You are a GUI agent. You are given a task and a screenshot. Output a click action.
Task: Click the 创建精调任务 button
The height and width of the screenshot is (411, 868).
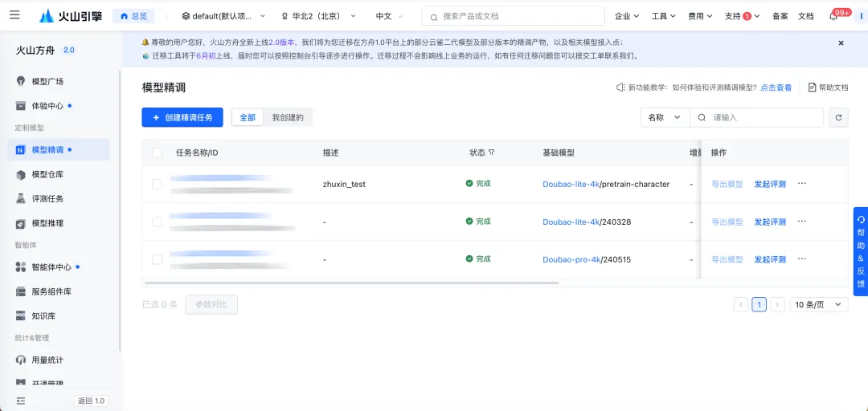(x=182, y=117)
